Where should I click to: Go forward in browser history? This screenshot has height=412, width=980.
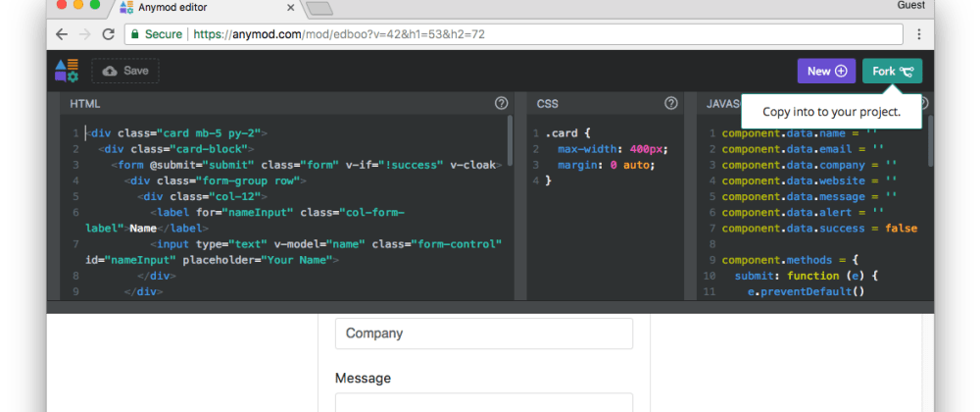click(x=85, y=34)
